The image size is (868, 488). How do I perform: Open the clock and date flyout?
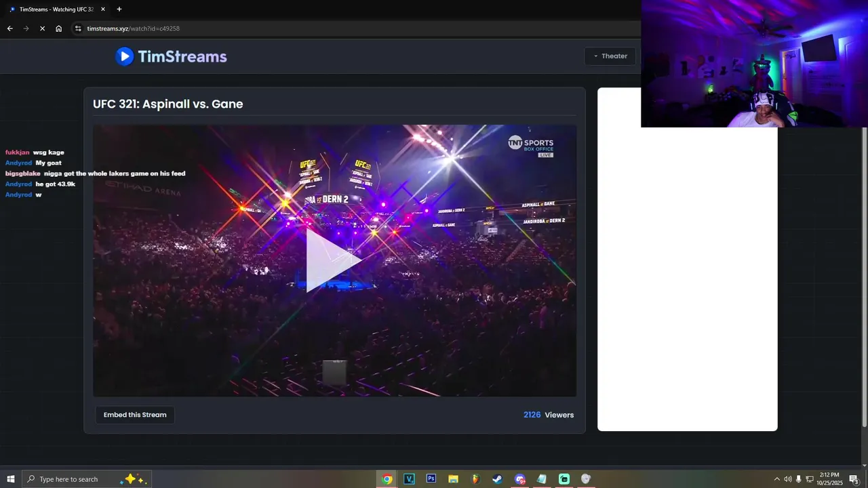829,479
